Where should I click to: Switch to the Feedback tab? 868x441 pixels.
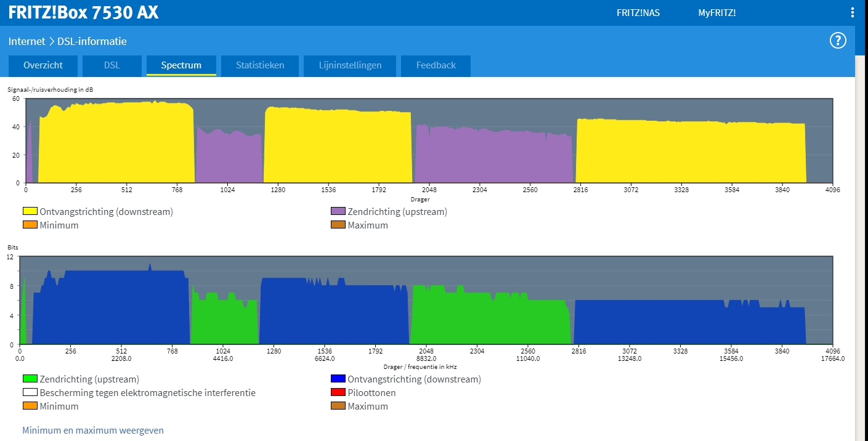436,65
